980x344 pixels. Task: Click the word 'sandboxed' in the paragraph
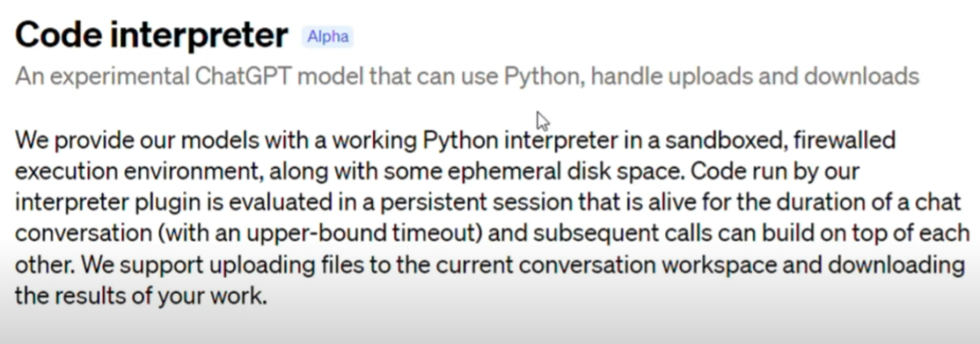click(x=726, y=140)
